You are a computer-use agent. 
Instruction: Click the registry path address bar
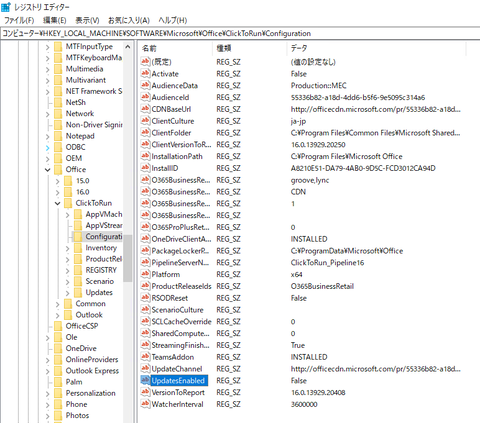pyautogui.click(x=240, y=33)
